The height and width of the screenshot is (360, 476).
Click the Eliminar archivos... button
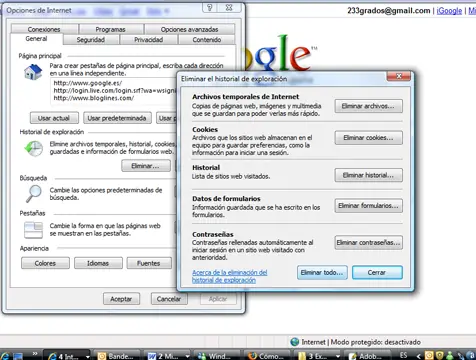[x=369, y=106]
